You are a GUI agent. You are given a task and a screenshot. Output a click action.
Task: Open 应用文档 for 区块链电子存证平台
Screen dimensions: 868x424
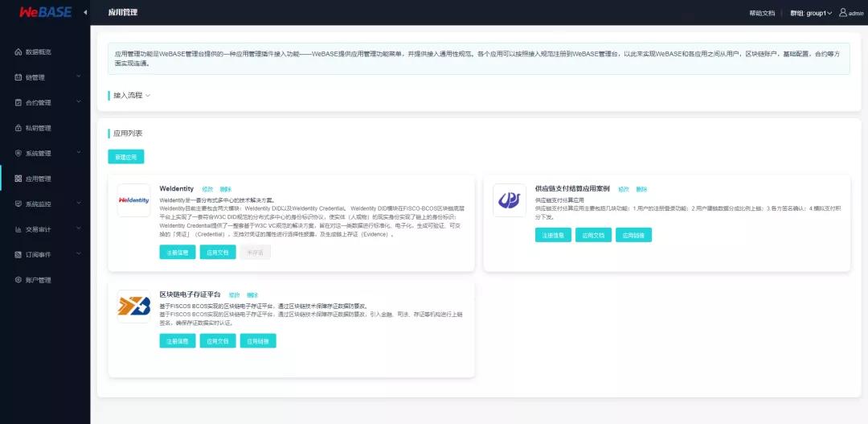(x=218, y=341)
